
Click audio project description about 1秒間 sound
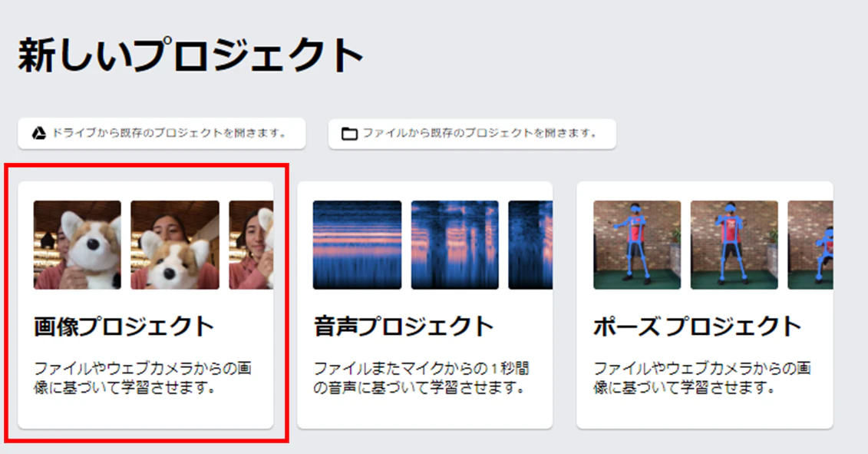(421, 377)
